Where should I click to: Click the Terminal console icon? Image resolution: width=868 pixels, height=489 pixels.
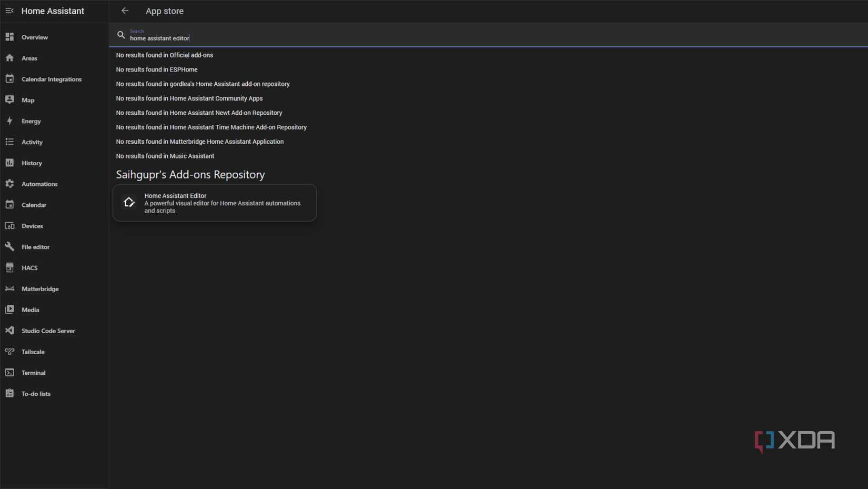tap(9, 373)
